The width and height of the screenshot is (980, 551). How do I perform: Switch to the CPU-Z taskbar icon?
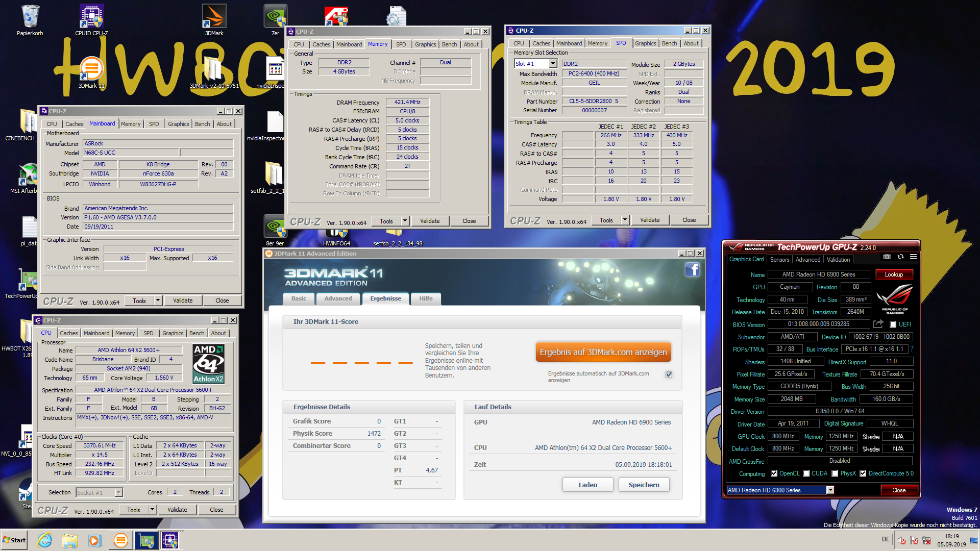pyautogui.click(x=170, y=540)
